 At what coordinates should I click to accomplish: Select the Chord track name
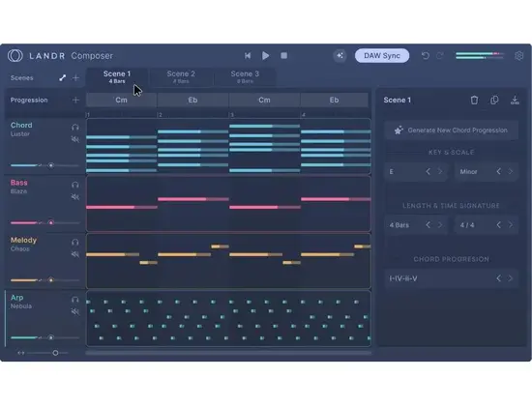[21, 125]
